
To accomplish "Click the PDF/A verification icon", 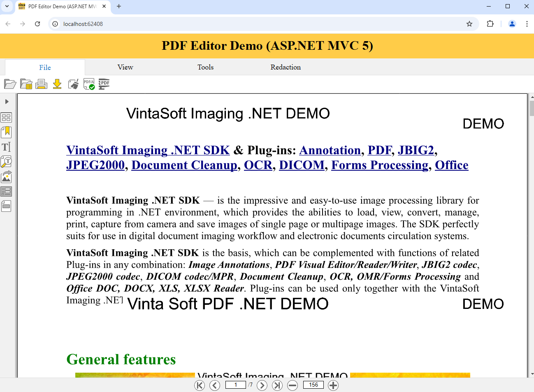I will [x=89, y=84].
